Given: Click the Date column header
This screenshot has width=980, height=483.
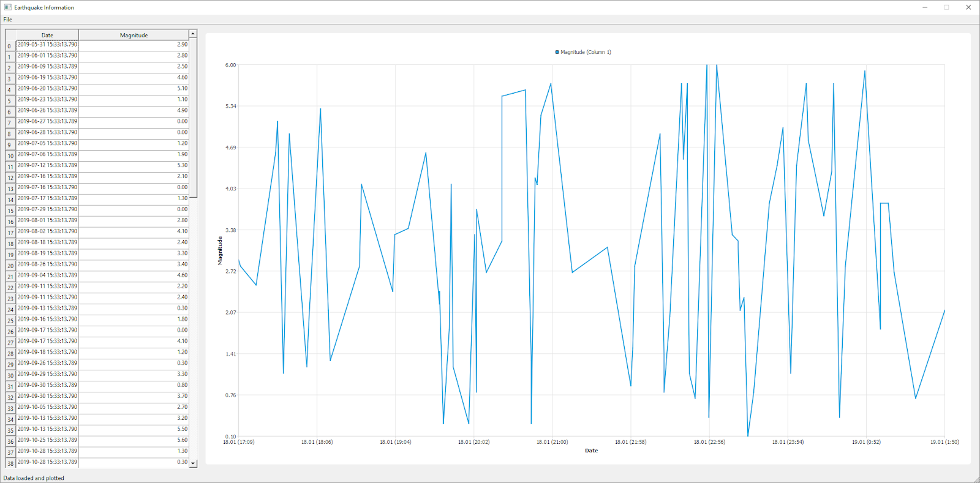Looking at the screenshot, I should pos(47,35).
